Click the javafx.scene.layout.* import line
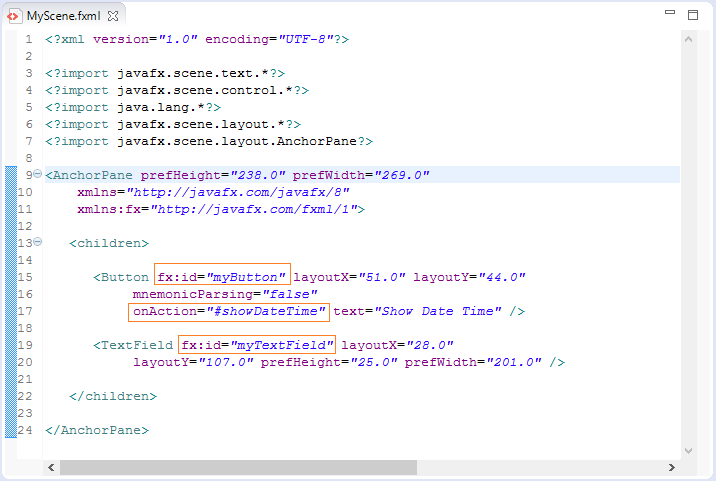Viewport: 716px width, 481px height. [x=173, y=124]
